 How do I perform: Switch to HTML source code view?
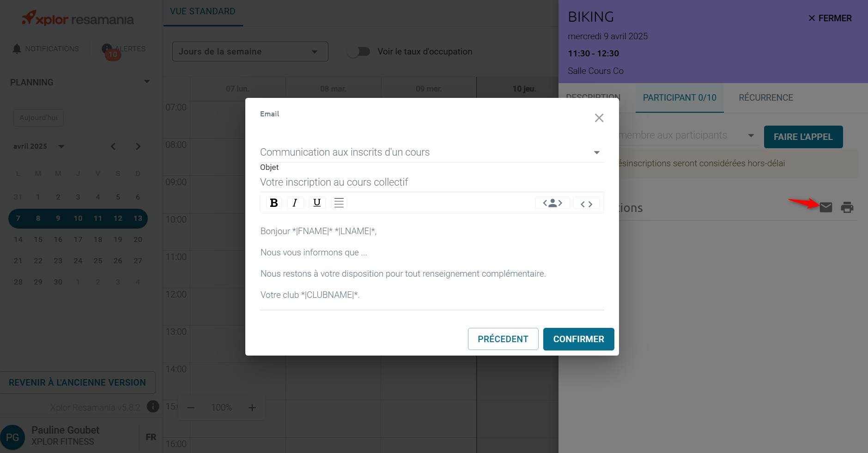tap(586, 204)
